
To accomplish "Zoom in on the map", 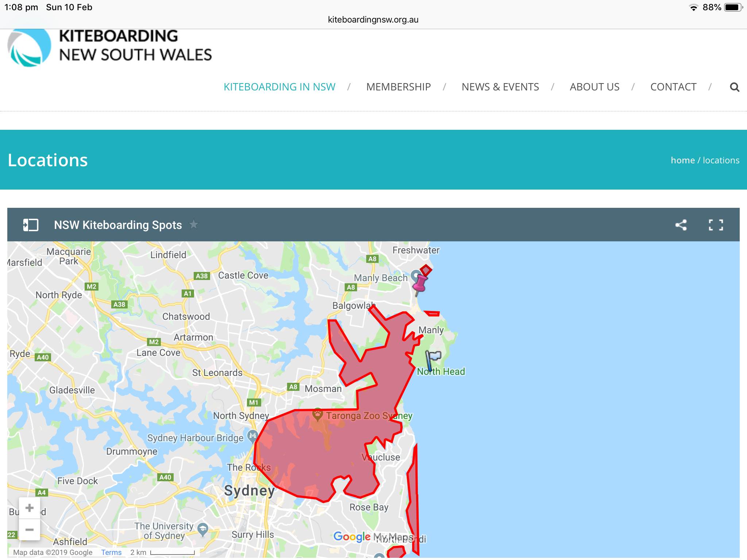I will (30, 508).
